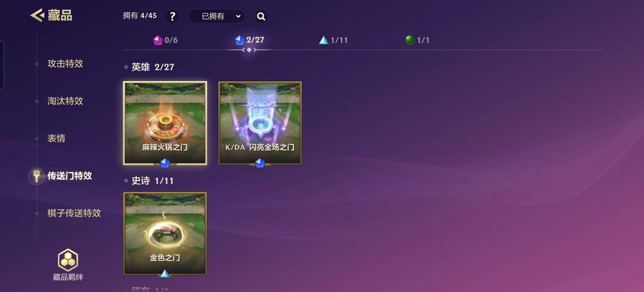This screenshot has height=292, width=644.
Task: Select the pink gem 0/6 filter
Action: [x=166, y=41]
